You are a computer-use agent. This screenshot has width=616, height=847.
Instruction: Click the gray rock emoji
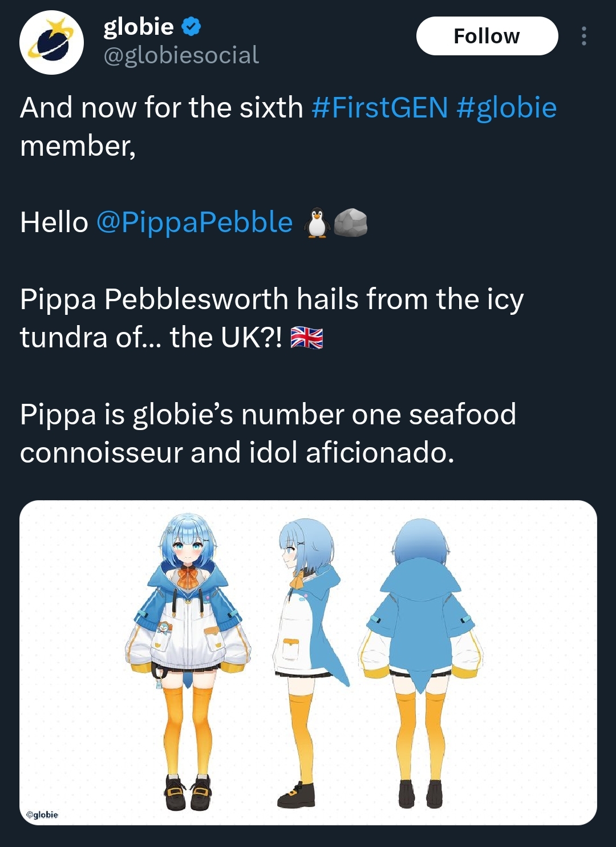[350, 222]
